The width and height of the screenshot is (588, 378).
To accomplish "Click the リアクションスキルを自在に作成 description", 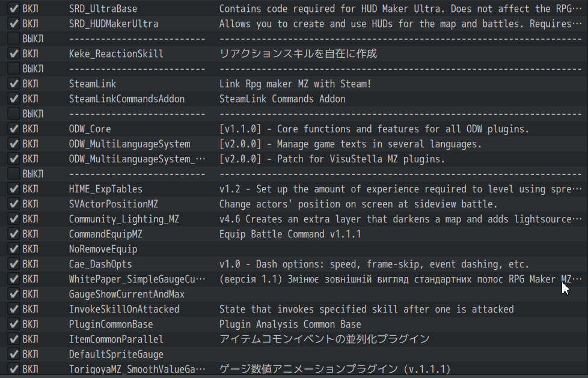I will [298, 53].
